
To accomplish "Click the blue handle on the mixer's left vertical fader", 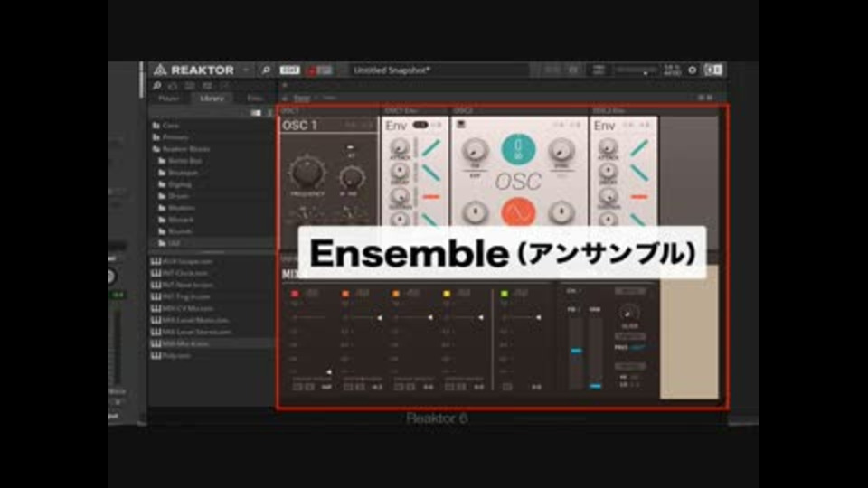I will (576, 351).
